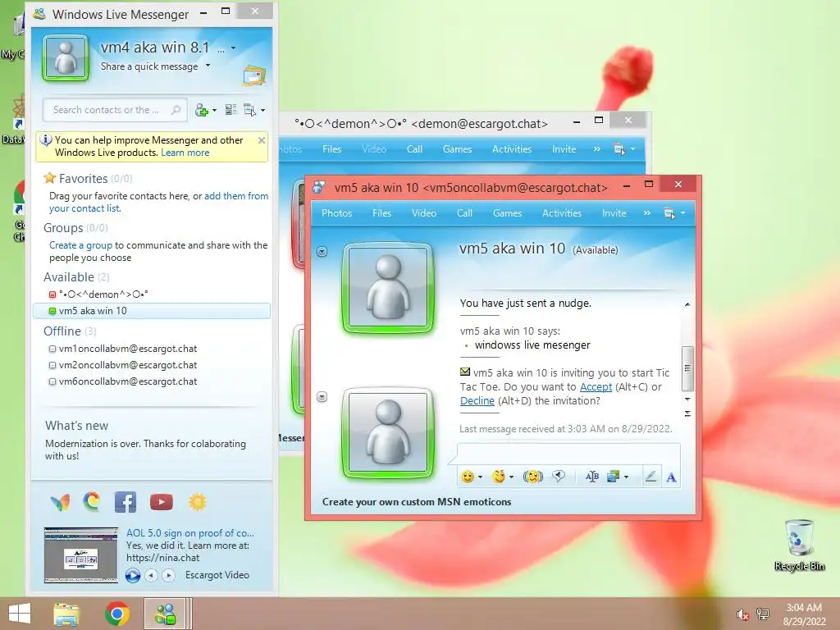
Task: Click Windows Start button
Action: point(20,614)
